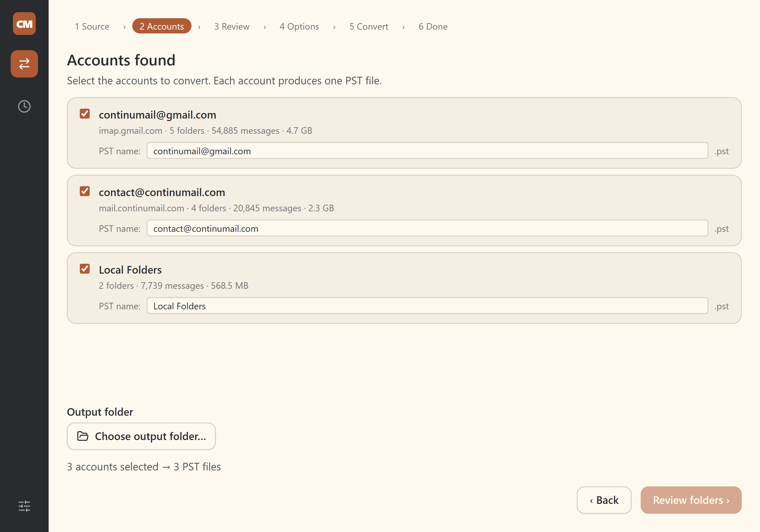Viewport: 760px width, 532px height.
Task: Uncheck the contact@continumail.com account checkbox
Action: (x=85, y=191)
